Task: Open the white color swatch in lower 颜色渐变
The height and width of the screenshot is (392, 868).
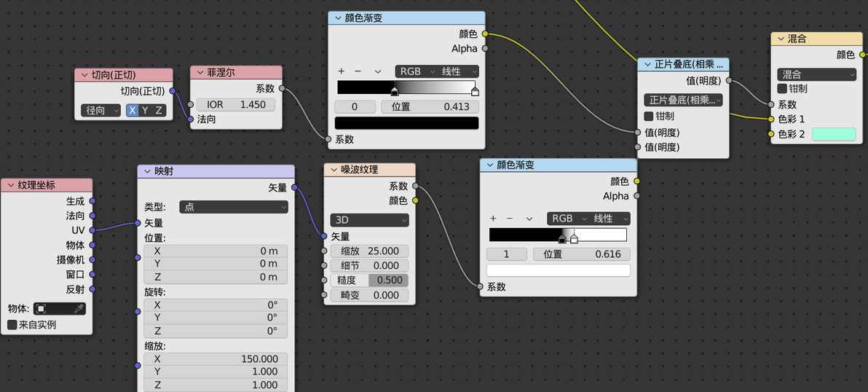Action: point(559,270)
